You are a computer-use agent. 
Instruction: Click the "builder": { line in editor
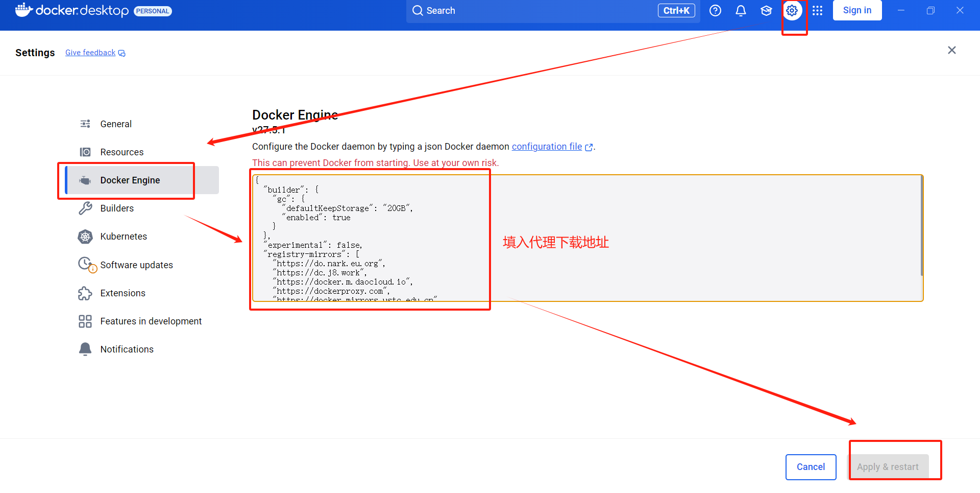pyautogui.click(x=291, y=190)
